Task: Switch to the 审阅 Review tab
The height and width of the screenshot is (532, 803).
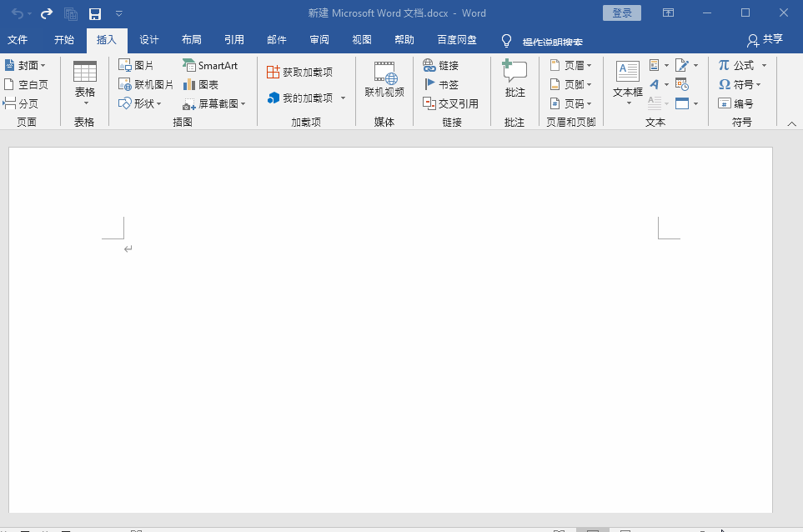Action: coord(319,40)
